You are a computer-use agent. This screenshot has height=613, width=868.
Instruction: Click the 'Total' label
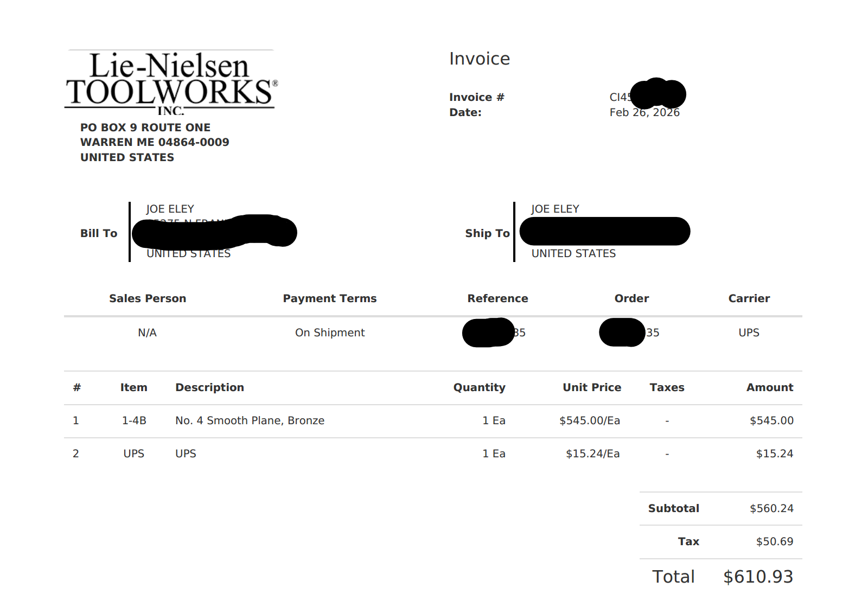click(x=673, y=577)
